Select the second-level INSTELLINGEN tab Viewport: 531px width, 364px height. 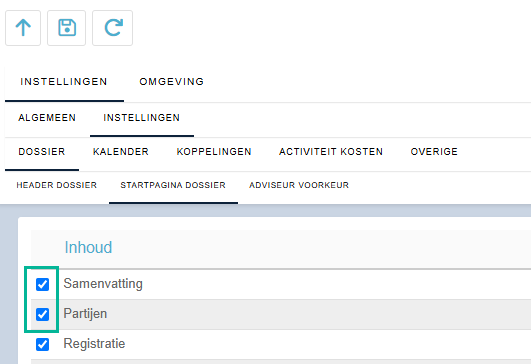coord(142,118)
